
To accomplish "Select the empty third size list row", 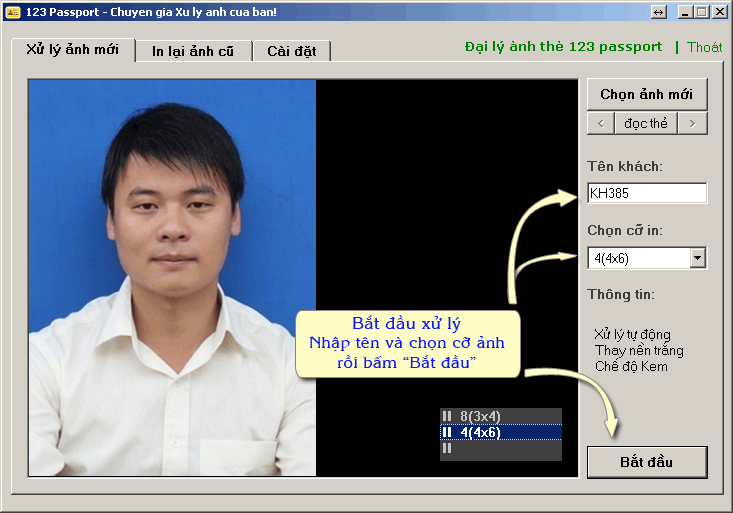I will tap(500, 448).
